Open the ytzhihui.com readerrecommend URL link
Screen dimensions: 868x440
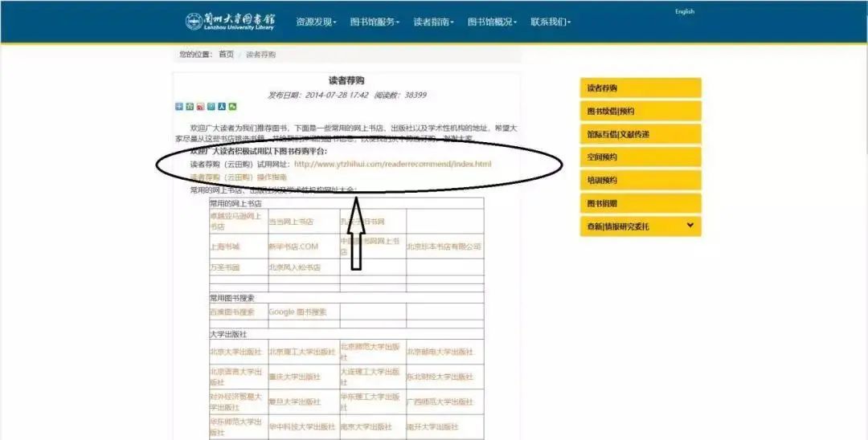pos(392,164)
